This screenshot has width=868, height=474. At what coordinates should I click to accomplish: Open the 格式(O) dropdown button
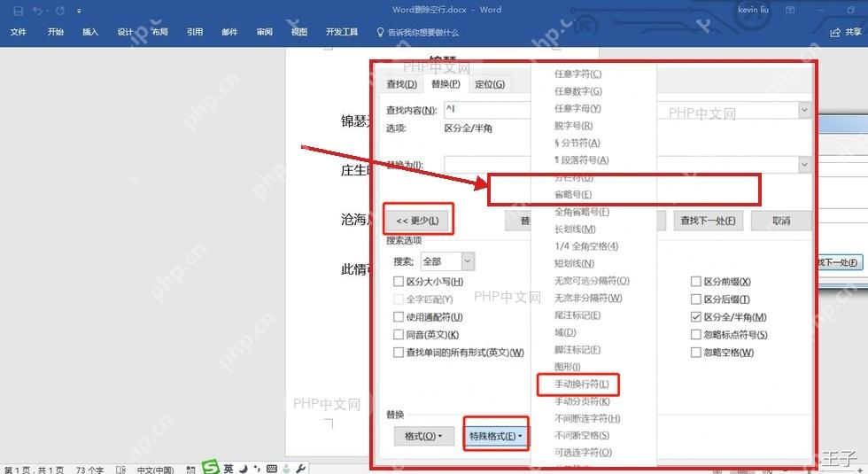(x=424, y=436)
